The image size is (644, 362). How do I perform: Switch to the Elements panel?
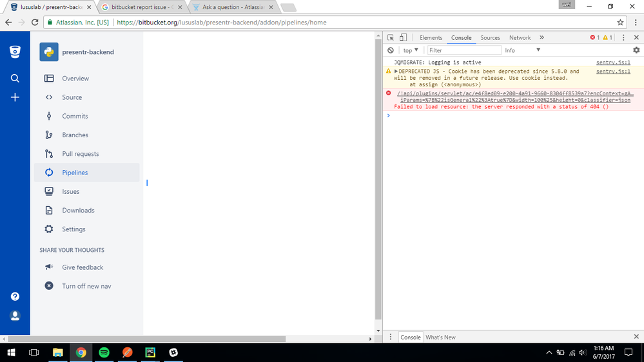431,38
